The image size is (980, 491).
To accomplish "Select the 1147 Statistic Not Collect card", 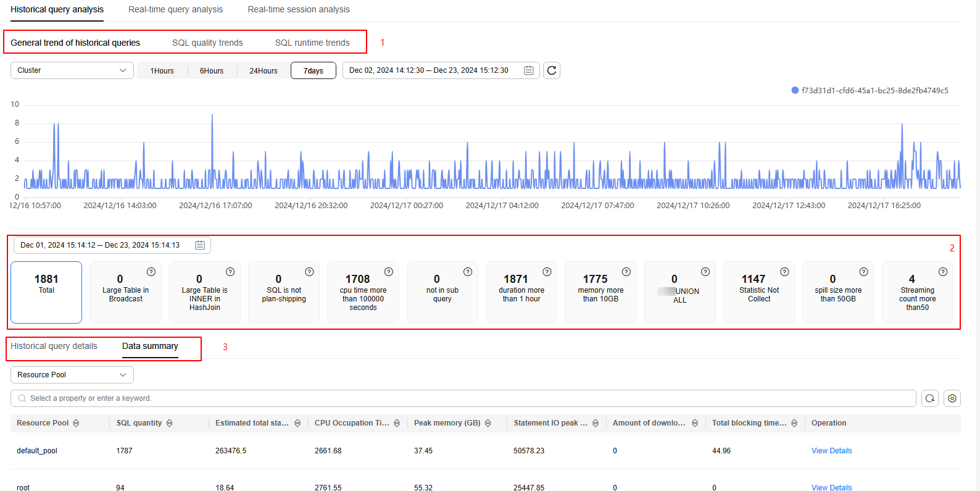I will (x=759, y=292).
